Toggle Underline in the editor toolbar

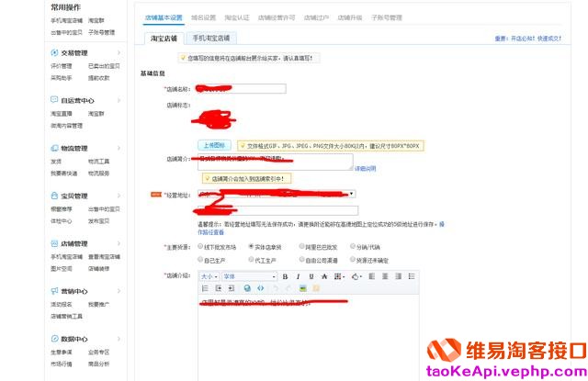(x=311, y=276)
